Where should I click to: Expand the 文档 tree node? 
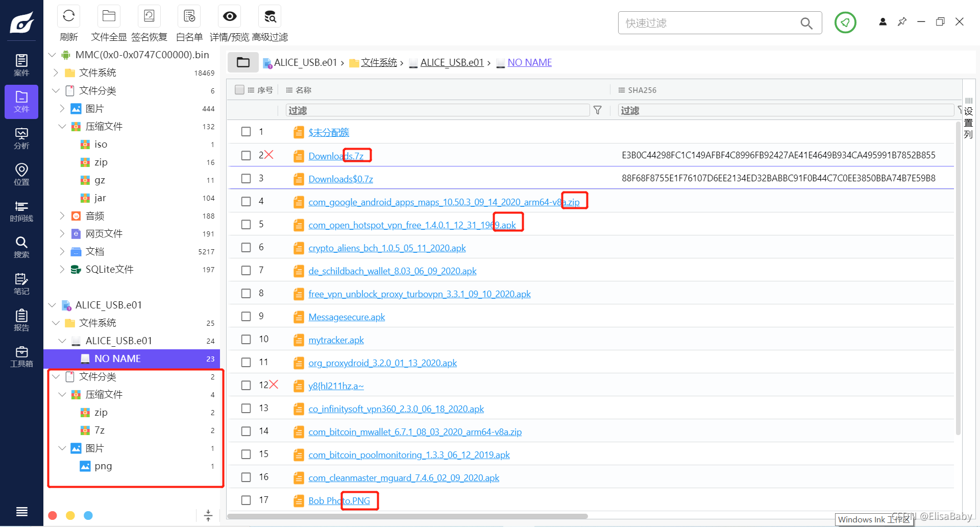(62, 251)
